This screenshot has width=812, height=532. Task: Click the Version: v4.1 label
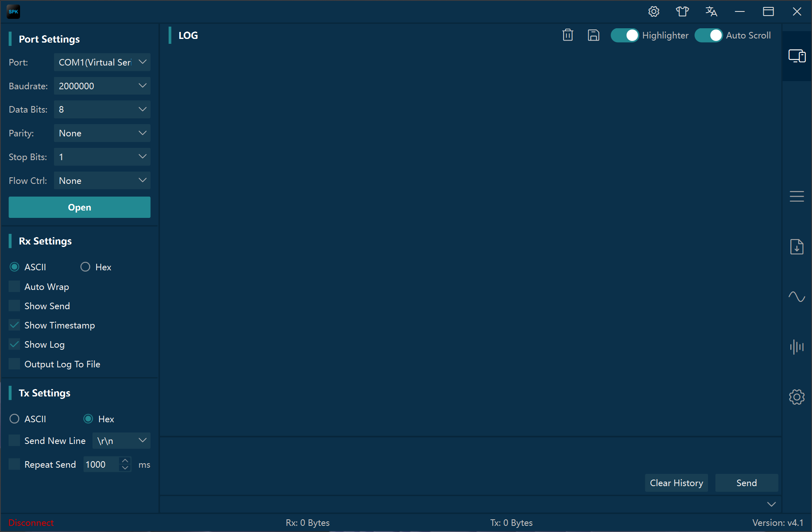pyautogui.click(x=778, y=523)
